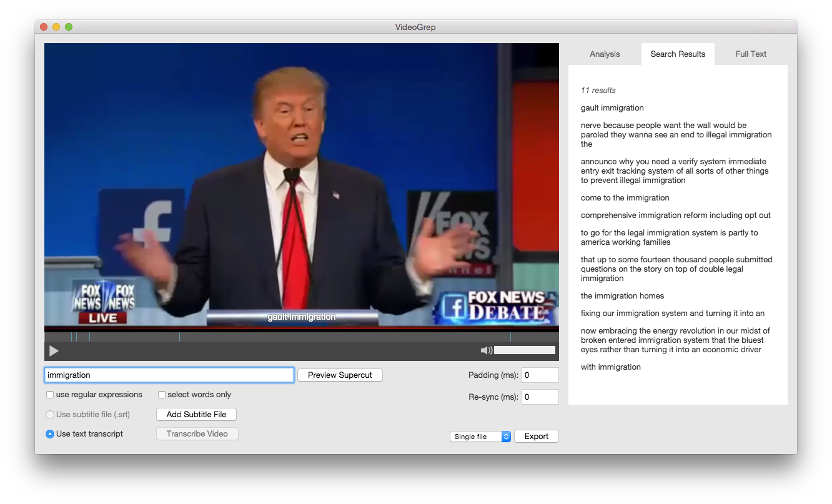Click a marker on the video timeline

coord(89,337)
